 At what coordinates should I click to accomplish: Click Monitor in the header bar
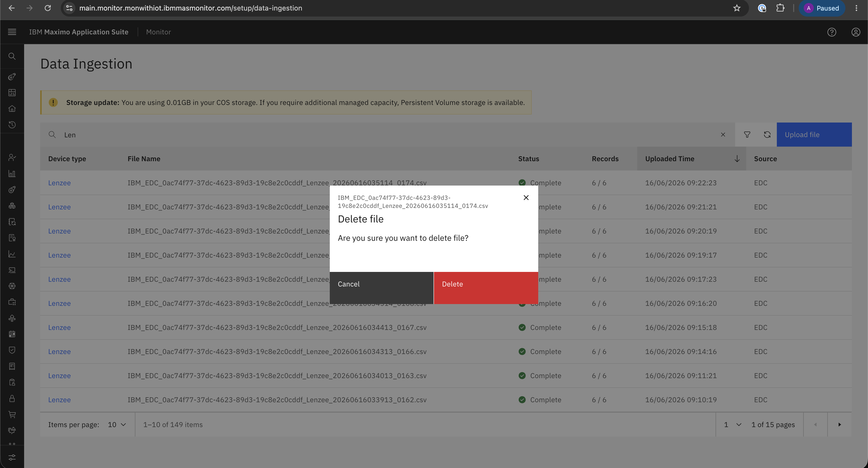pos(158,32)
